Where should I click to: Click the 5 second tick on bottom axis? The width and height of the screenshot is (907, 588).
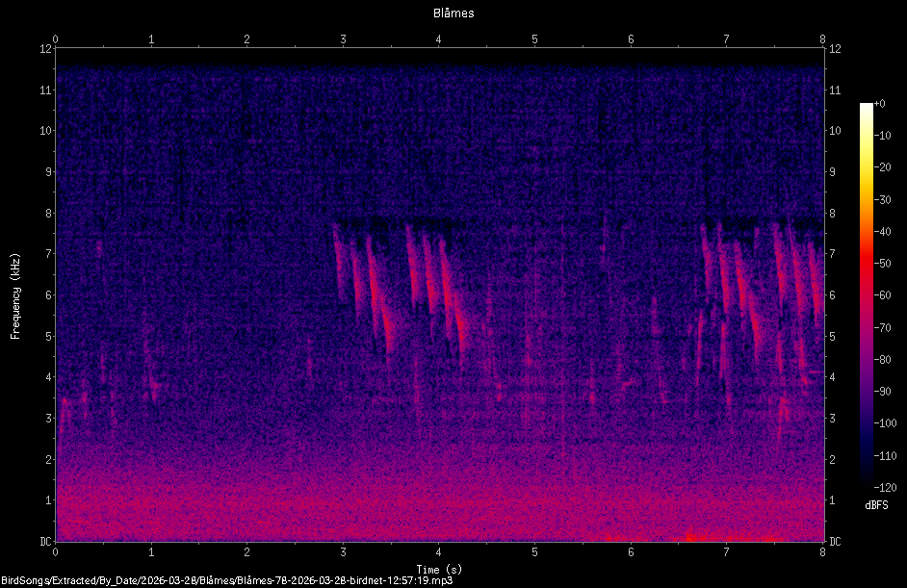[x=534, y=552]
